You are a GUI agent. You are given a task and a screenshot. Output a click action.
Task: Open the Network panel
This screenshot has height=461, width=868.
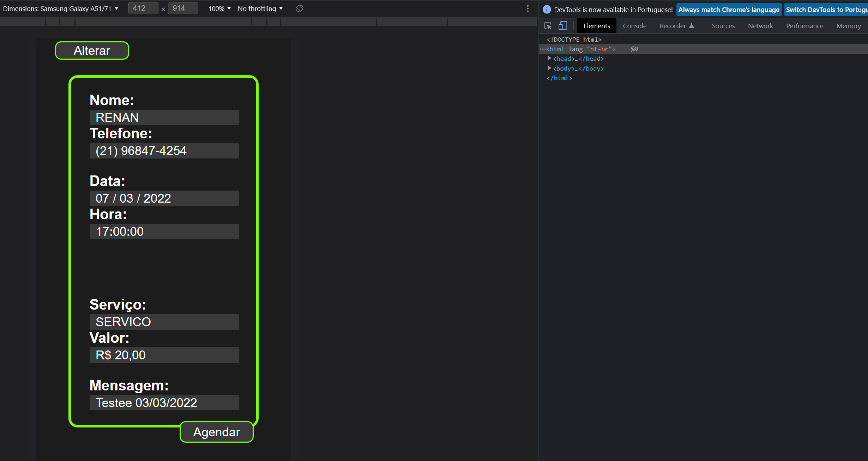(760, 26)
